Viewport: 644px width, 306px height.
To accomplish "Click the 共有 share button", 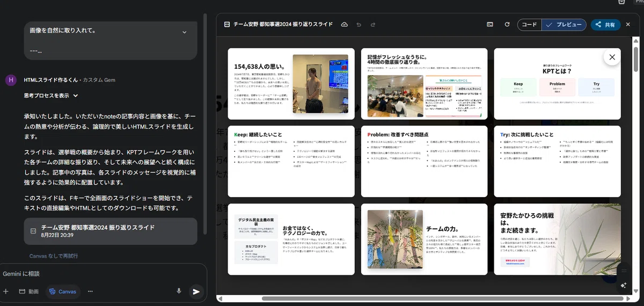I will point(605,25).
